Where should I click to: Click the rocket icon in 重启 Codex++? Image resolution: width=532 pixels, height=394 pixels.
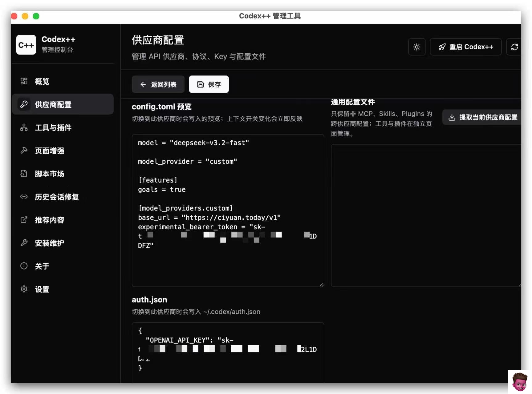[442, 47]
